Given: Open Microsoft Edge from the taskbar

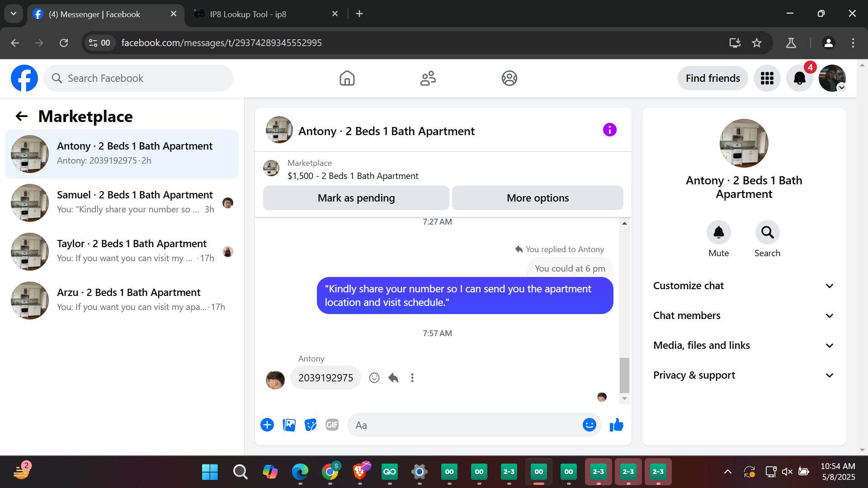Looking at the screenshot, I should pyautogui.click(x=300, y=472).
